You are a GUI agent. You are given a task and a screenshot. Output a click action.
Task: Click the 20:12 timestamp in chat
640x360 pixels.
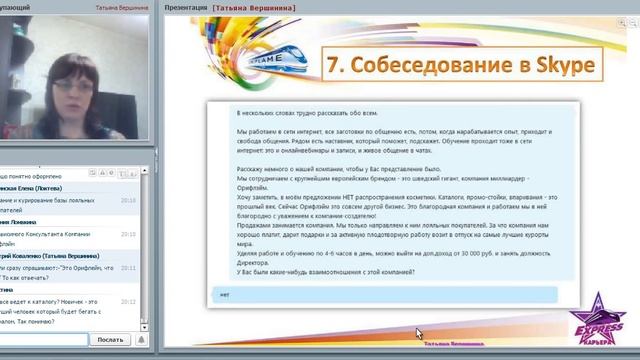click(x=128, y=302)
